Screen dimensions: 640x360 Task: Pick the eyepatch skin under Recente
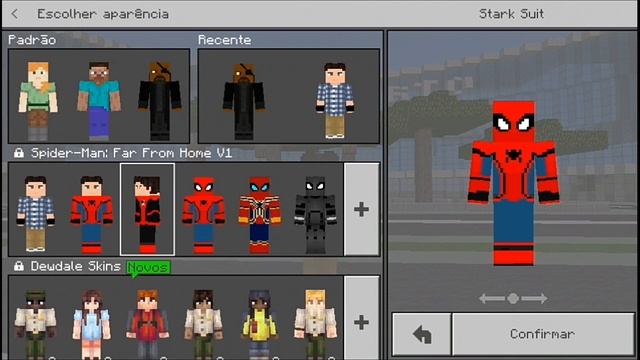pos(244,101)
